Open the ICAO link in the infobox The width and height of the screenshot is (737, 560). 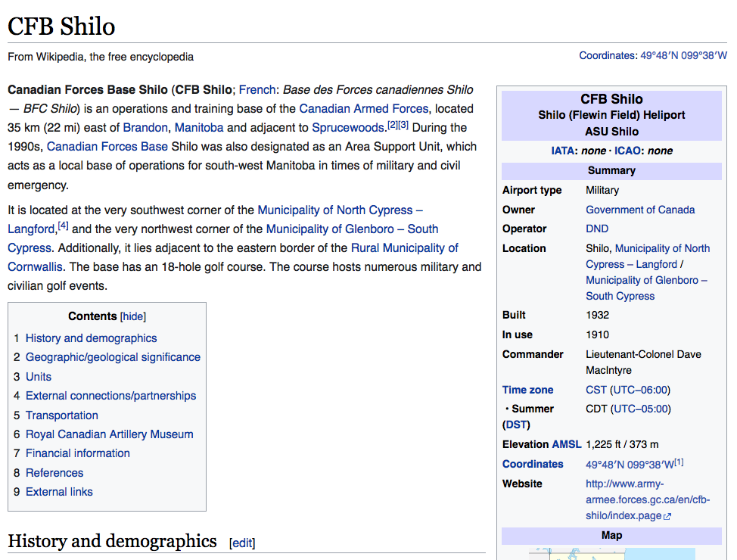pyautogui.click(x=627, y=151)
